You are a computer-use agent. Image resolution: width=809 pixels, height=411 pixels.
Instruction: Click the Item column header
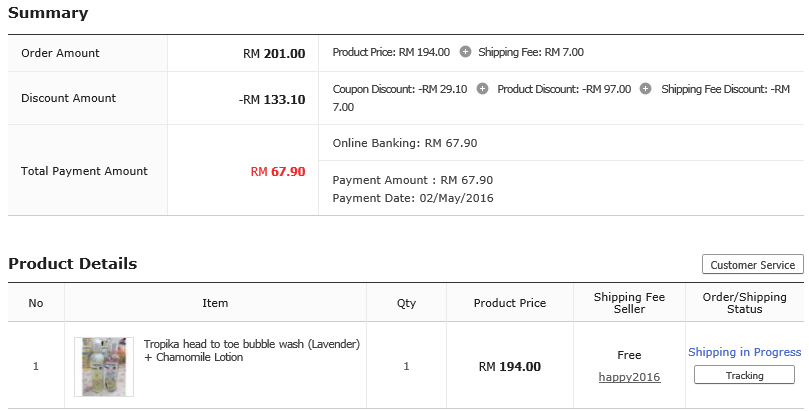point(215,303)
